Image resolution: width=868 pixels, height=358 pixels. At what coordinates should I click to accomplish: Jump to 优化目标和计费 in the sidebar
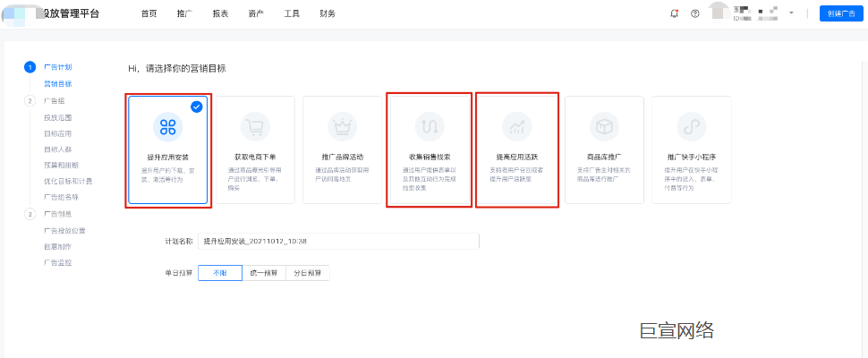click(x=67, y=181)
